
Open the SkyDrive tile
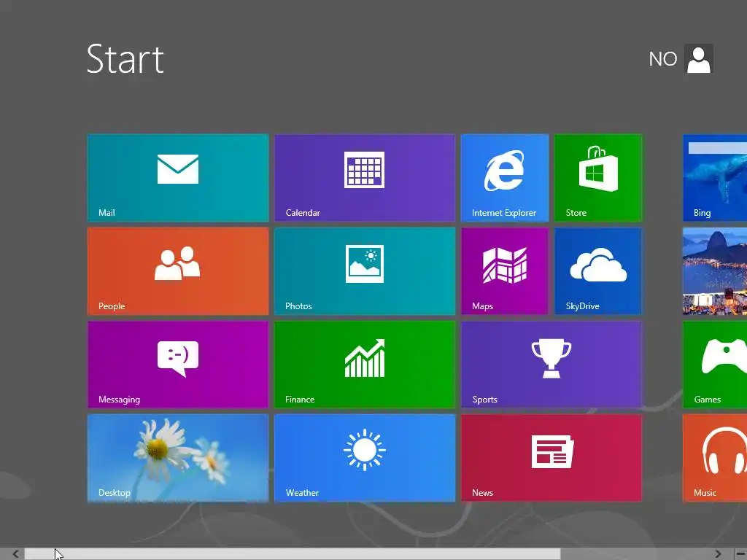tap(598, 271)
